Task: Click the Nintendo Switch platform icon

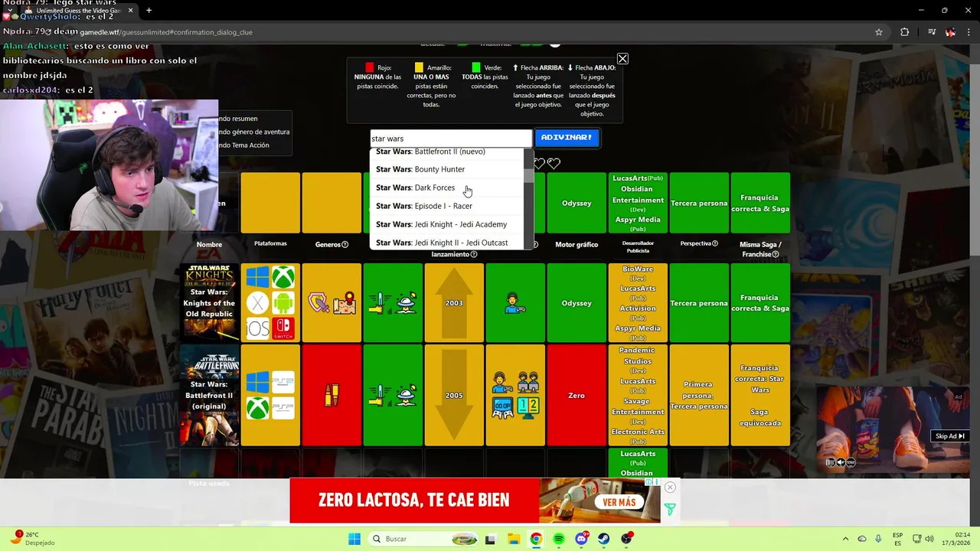Action: click(283, 328)
